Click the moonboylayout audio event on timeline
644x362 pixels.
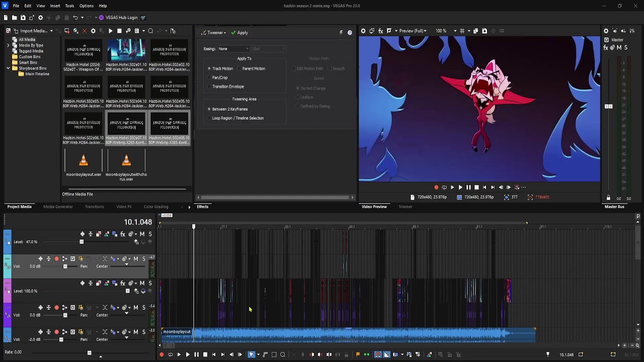(348, 335)
